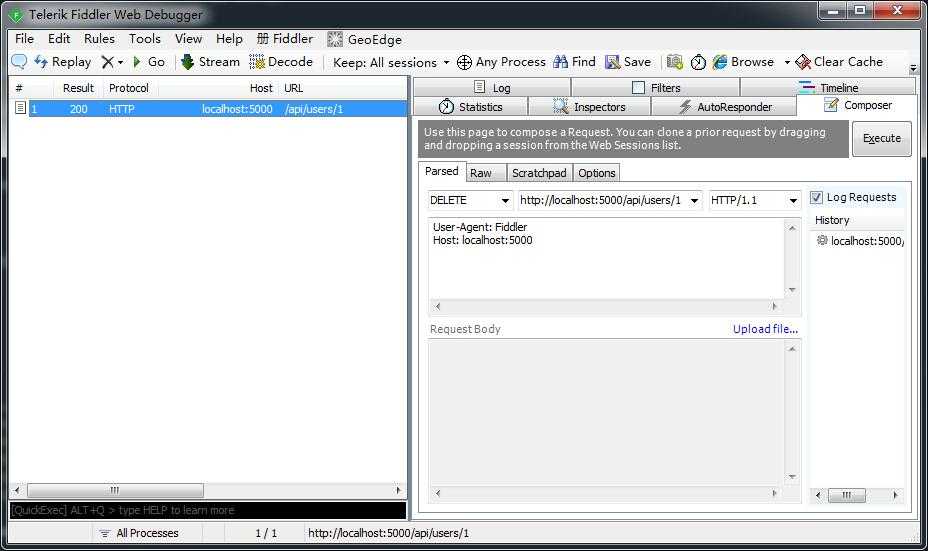Click the timer stopwatch toolbar icon

click(x=698, y=62)
